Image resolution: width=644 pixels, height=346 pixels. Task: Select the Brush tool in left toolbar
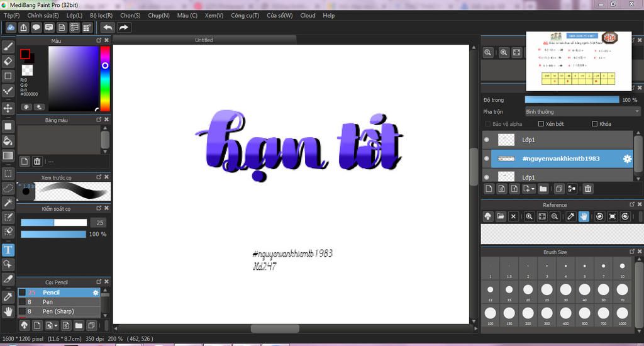point(8,47)
